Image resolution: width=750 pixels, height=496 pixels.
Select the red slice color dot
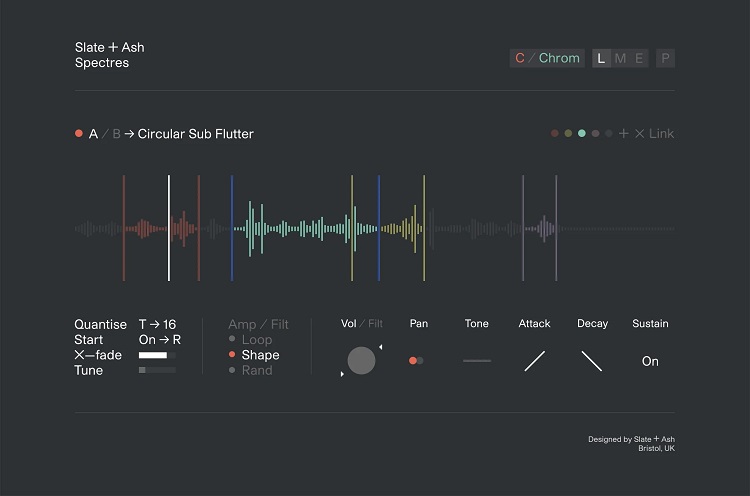click(555, 133)
